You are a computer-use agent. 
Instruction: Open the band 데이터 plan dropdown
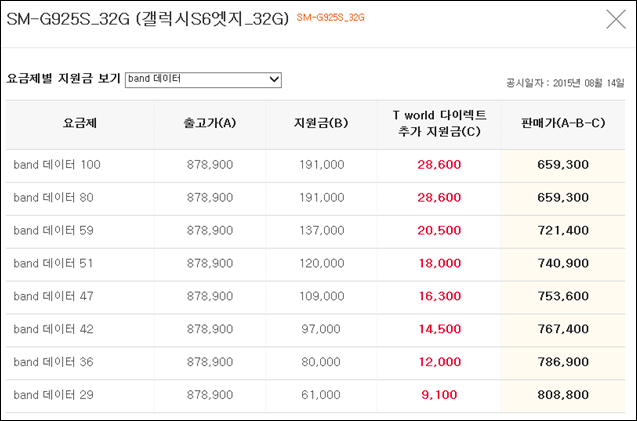(x=203, y=80)
